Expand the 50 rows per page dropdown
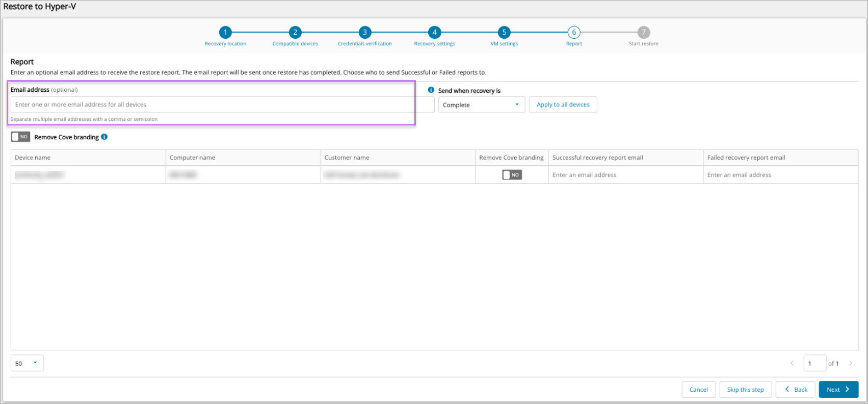The image size is (868, 404). click(27, 363)
